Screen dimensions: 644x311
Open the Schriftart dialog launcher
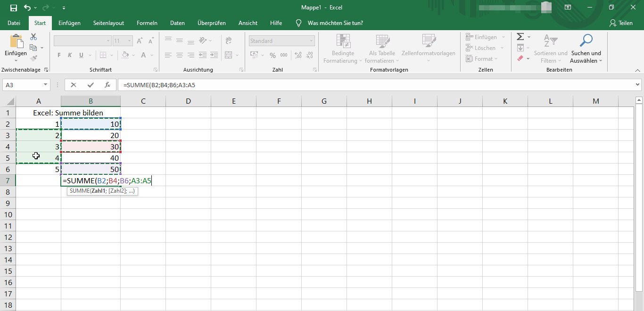(x=156, y=70)
